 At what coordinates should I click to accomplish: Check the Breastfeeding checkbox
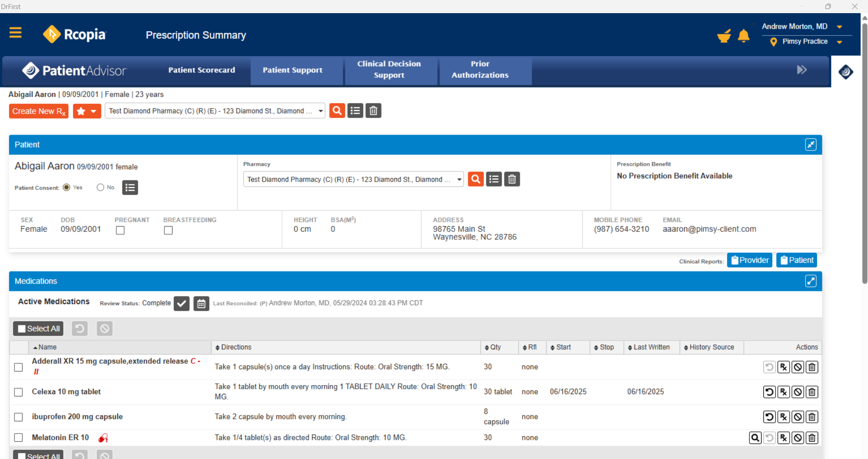pos(168,230)
